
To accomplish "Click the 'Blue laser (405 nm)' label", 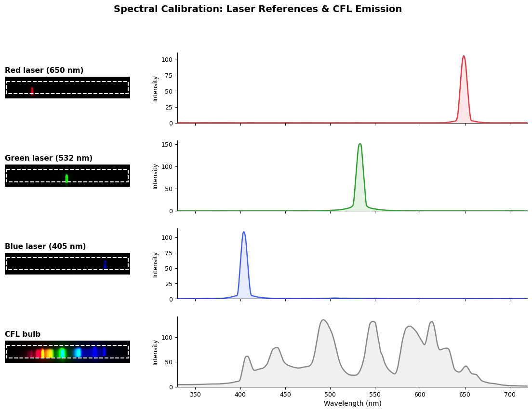I will click(45, 247).
